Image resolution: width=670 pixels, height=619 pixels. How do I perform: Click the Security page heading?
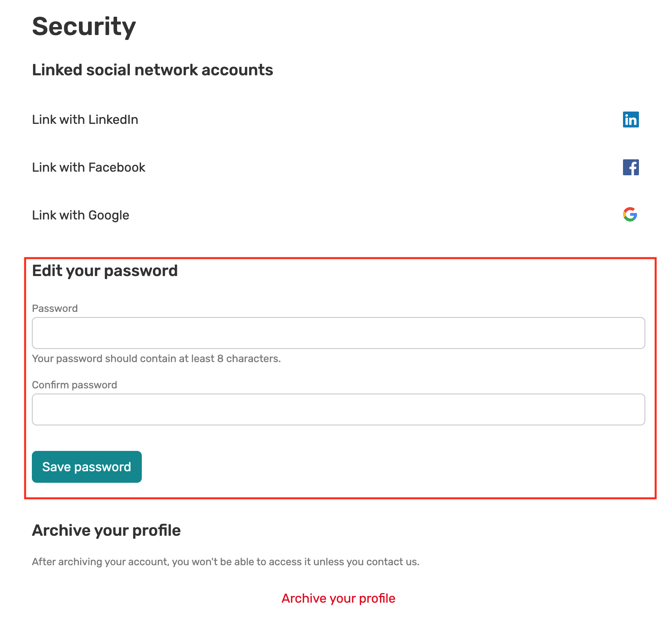point(84,27)
